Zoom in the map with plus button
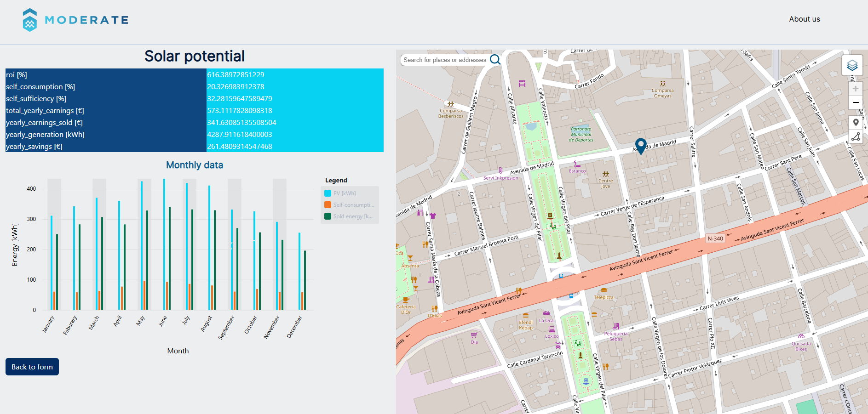Image resolution: width=868 pixels, height=414 pixels. click(x=856, y=89)
